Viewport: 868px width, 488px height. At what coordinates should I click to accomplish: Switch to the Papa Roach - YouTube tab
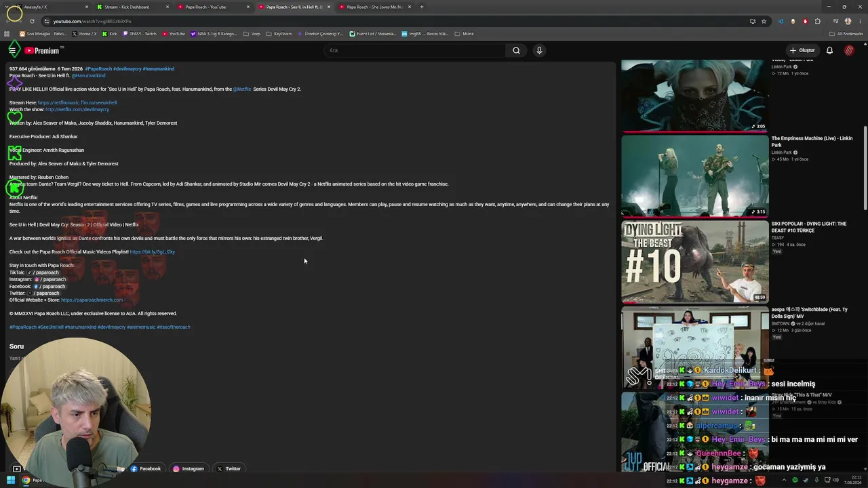213,7
